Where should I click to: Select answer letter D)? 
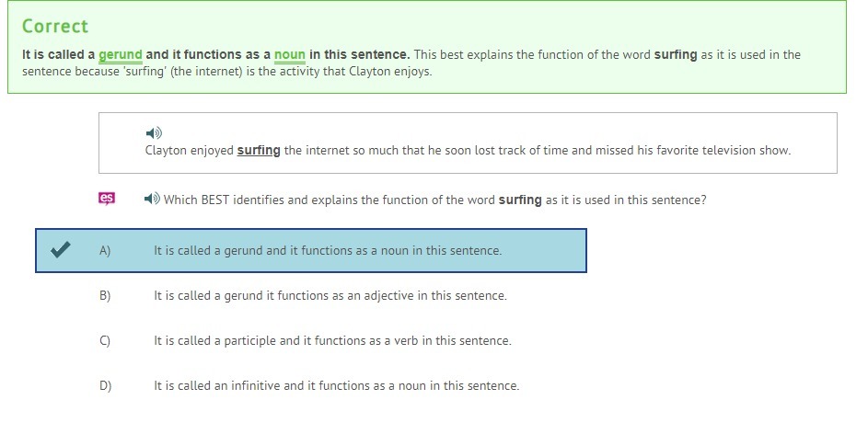pos(105,386)
